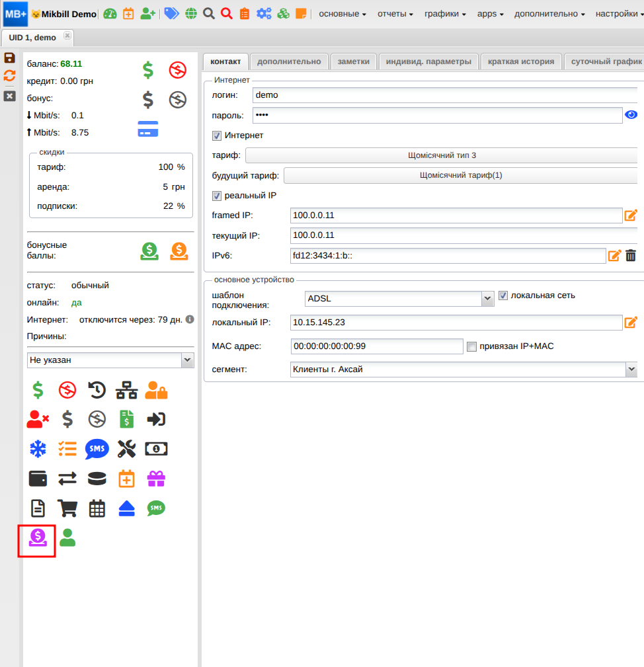
Task: Click the speedometer dashboard icon in toolbar
Action: (110, 14)
